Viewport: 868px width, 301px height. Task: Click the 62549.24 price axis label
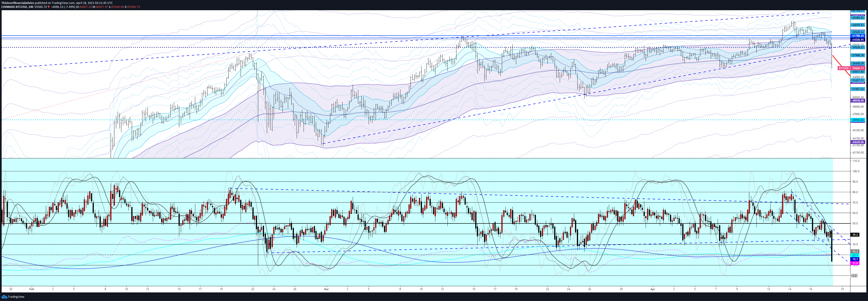(x=858, y=32)
